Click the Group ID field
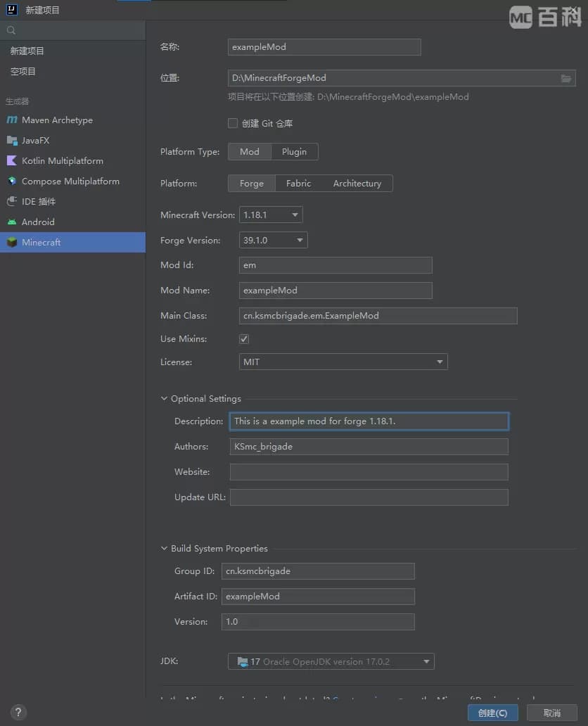 click(x=318, y=571)
